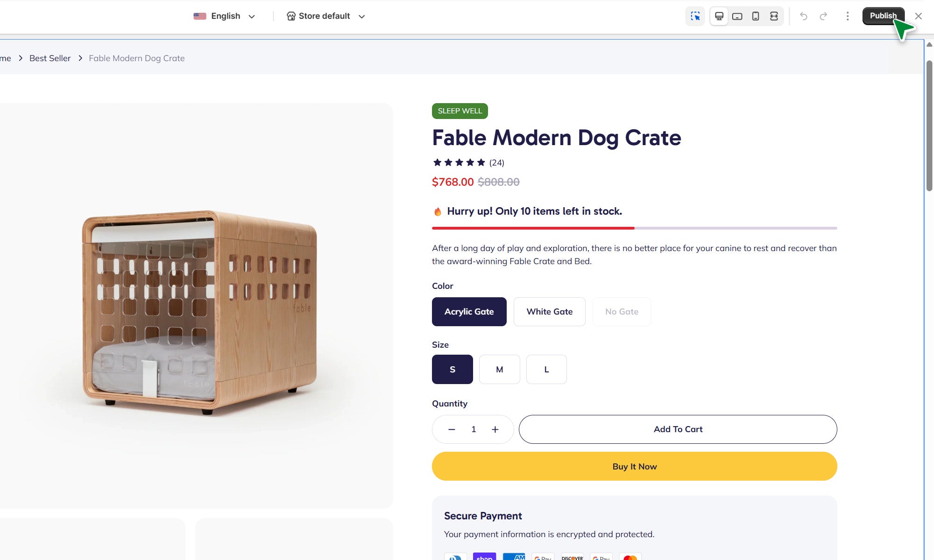Viewport: 934px width, 560px height.
Task: Switch to mobile phone preview
Action: [756, 16]
